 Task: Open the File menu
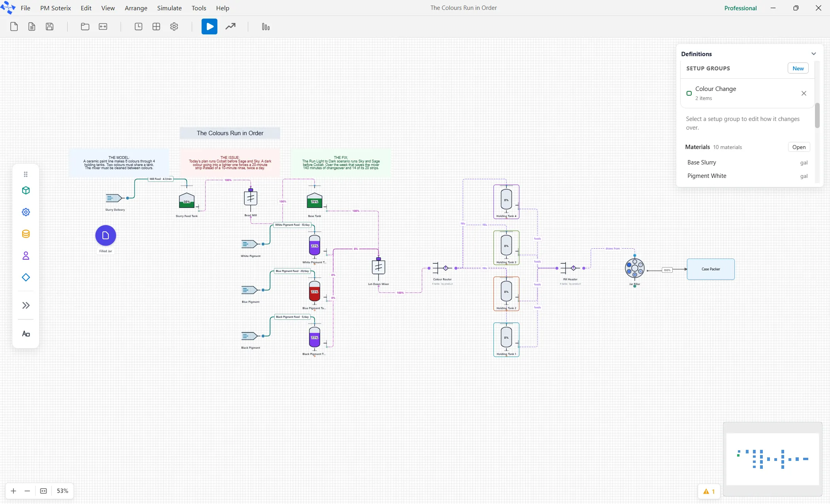[25, 8]
